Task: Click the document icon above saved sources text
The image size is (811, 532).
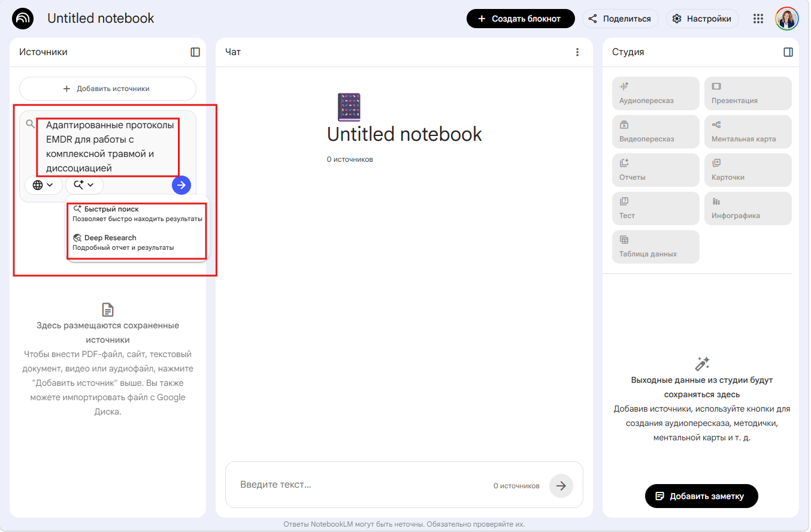Action: [x=108, y=310]
